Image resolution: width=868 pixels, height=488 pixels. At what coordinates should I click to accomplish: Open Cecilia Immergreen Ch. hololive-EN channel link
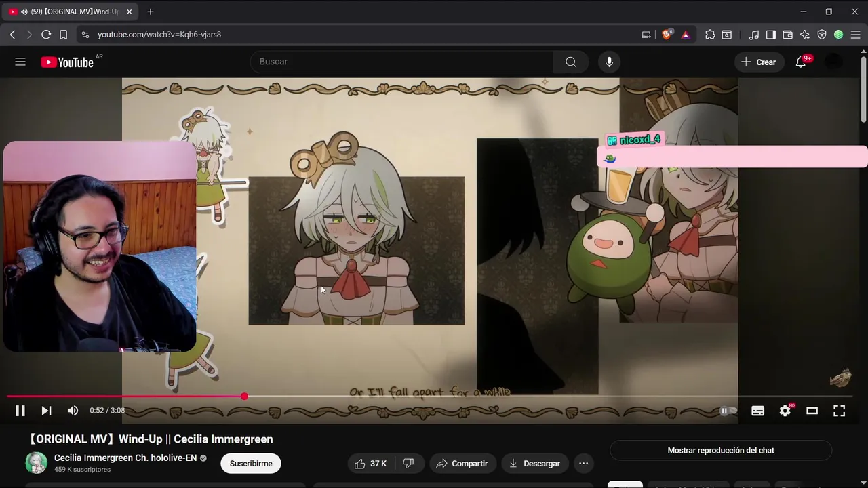coord(125,458)
